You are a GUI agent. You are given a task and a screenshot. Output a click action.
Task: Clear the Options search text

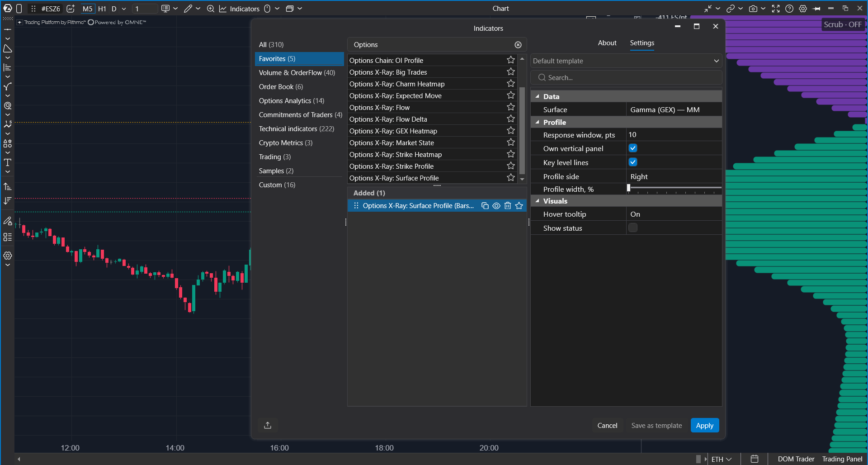pyautogui.click(x=518, y=45)
